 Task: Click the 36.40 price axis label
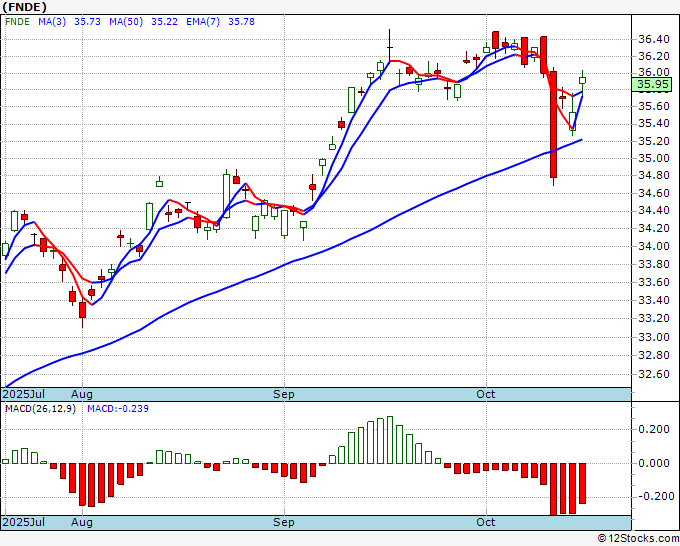point(654,39)
